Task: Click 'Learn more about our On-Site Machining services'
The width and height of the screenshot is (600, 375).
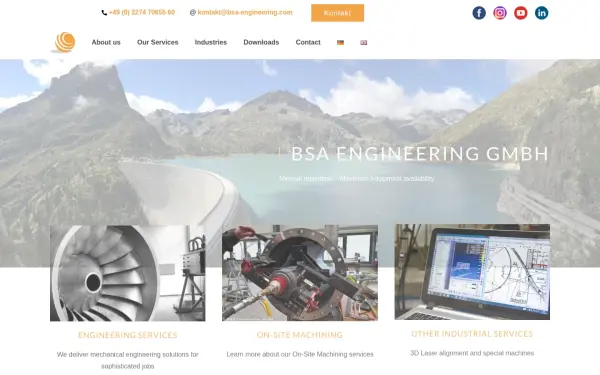Action: pos(300,354)
